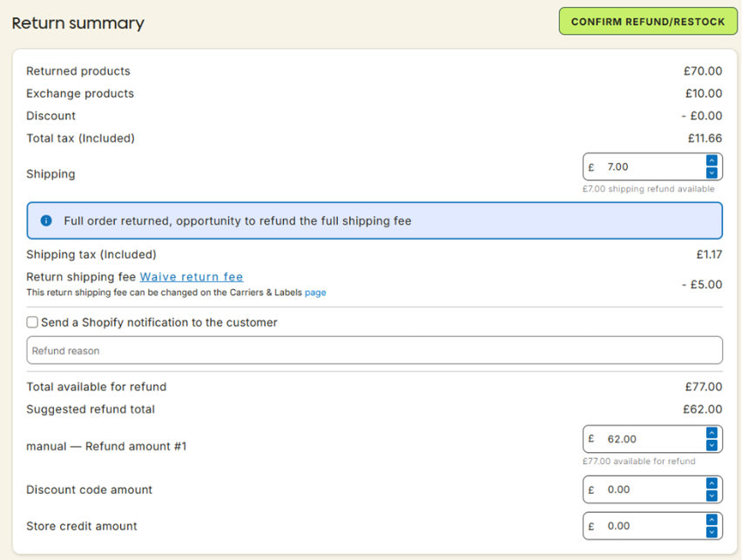742x560 pixels.
Task: Decrease Store credit amount with down arrow
Action: pos(712,532)
